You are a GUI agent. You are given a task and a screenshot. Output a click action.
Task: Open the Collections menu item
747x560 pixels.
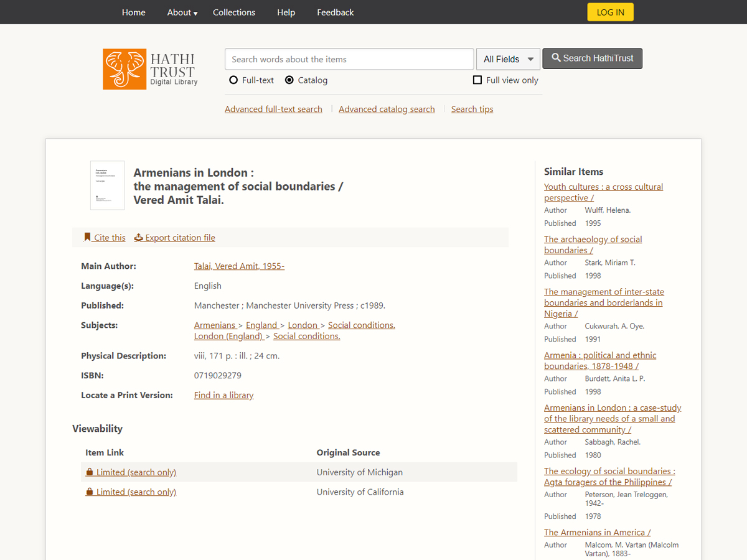pyautogui.click(x=234, y=12)
